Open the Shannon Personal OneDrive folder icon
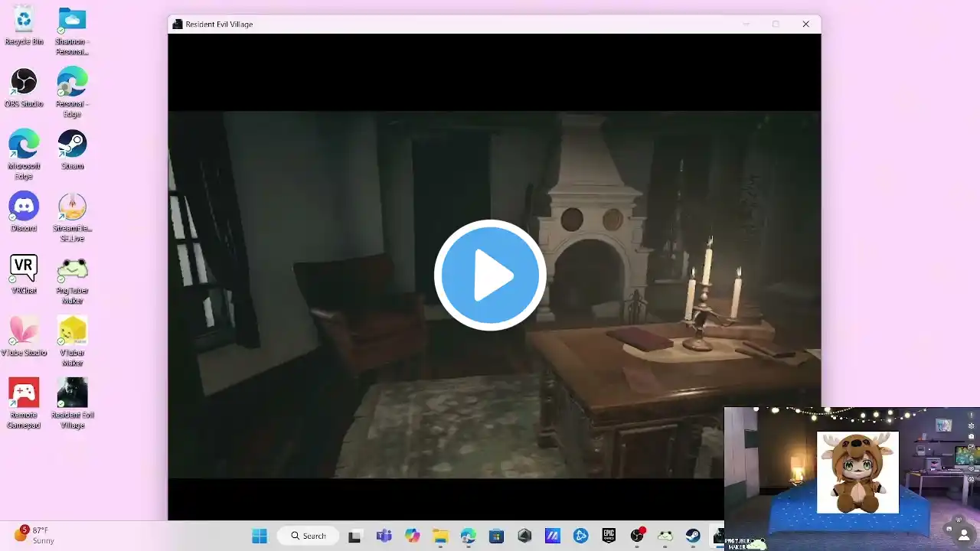The image size is (980, 551). (x=72, y=31)
